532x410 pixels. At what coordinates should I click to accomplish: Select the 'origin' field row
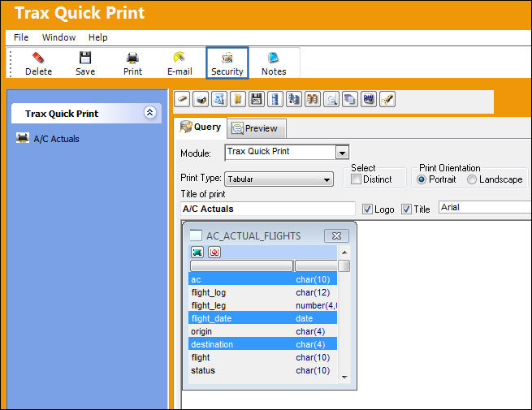tap(263, 331)
